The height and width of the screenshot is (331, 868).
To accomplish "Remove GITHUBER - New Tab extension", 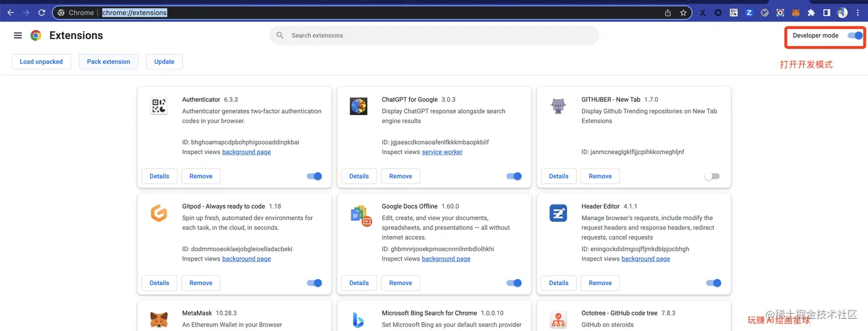I will click(600, 176).
